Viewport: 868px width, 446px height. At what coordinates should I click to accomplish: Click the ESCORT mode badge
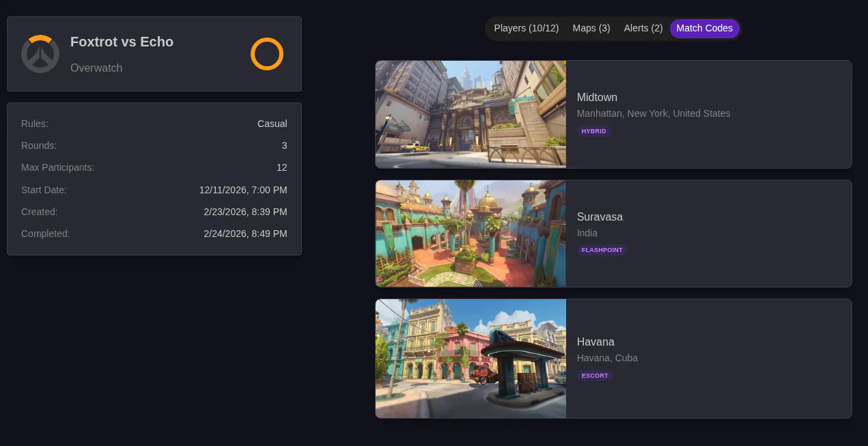point(595,376)
